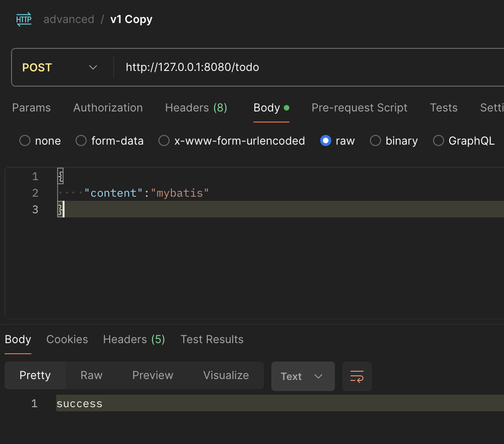Switch to the Params tab

click(31, 108)
